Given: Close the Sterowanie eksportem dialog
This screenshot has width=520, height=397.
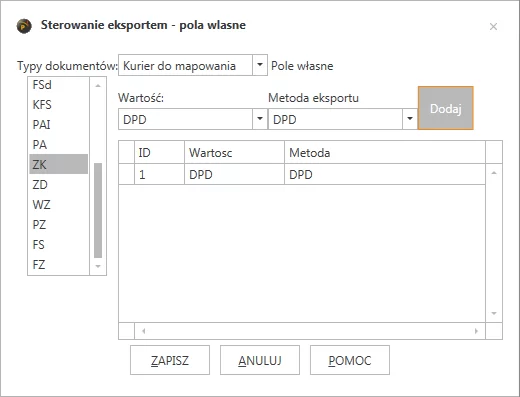Looking at the screenshot, I should 493,26.
